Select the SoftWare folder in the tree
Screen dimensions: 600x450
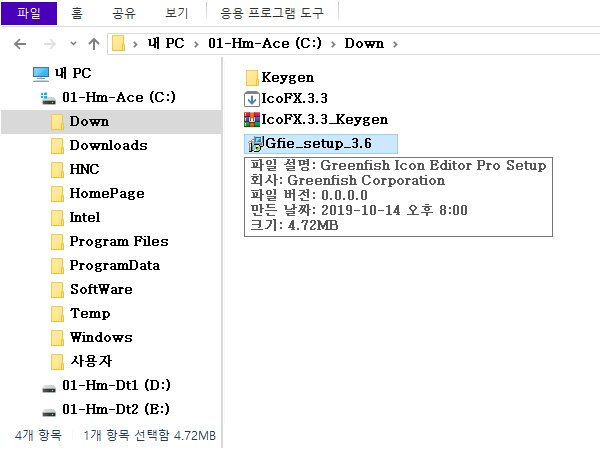tap(101, 289)
